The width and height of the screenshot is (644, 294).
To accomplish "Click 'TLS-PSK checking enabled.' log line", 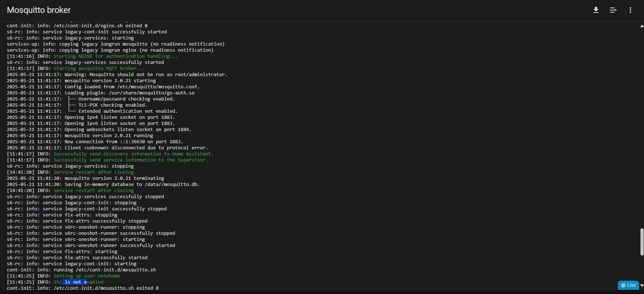I will 77,105.
